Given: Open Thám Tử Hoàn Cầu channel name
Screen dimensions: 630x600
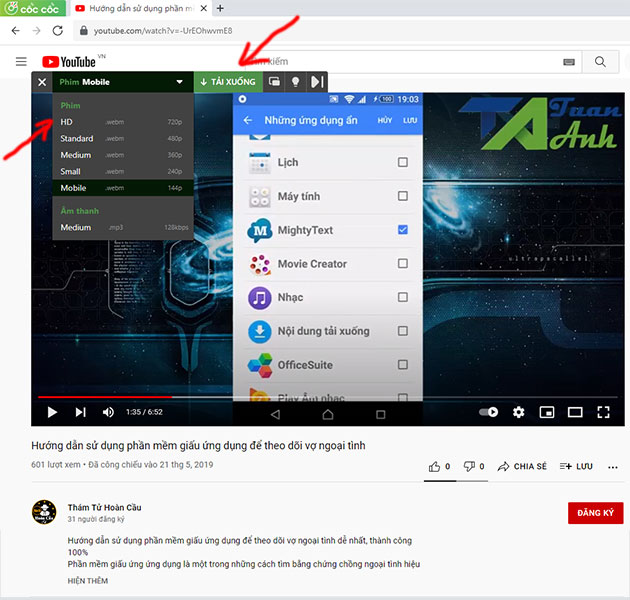Looking at the screenshot, I should click(104, 507).
